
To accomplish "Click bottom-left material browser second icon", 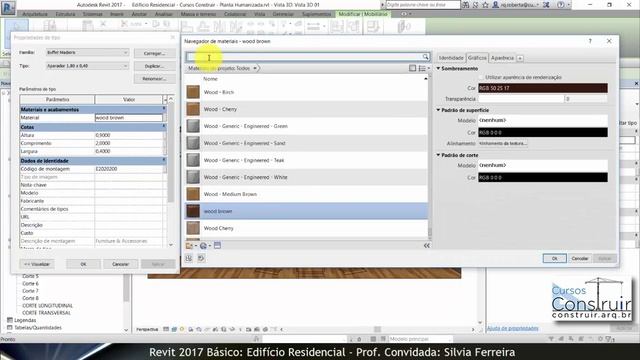I will pos(201,258).
